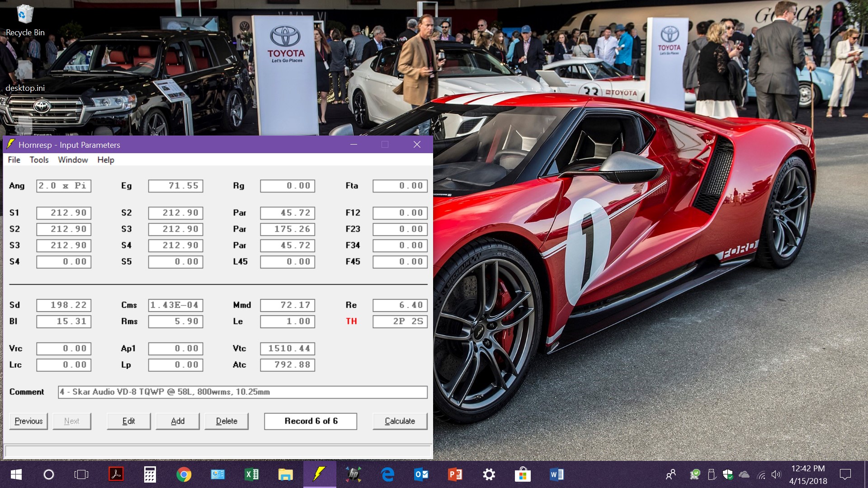
Task: Open Calculator from taskbar
Action: [150, 474]
